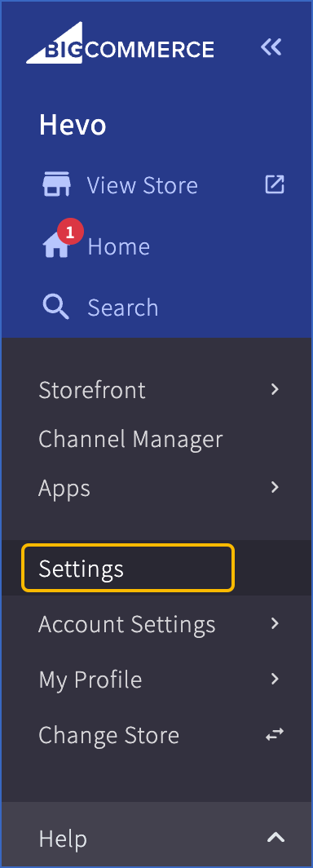Expand Account Settings chevron

click(275, 624)
